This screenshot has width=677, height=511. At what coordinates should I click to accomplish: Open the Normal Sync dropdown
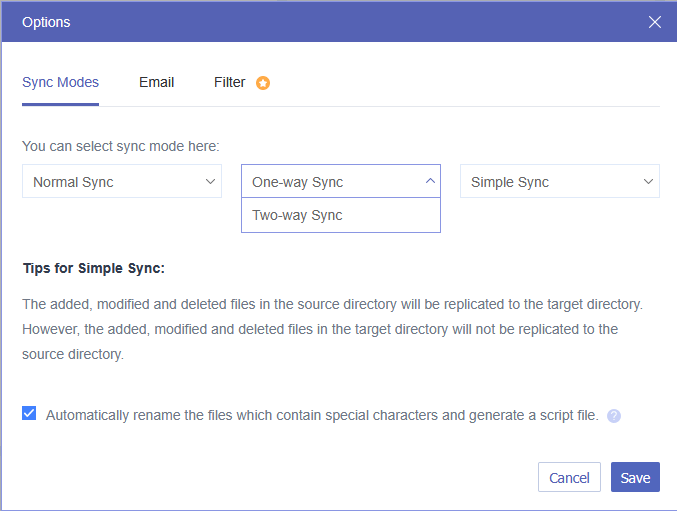point(121,182)
